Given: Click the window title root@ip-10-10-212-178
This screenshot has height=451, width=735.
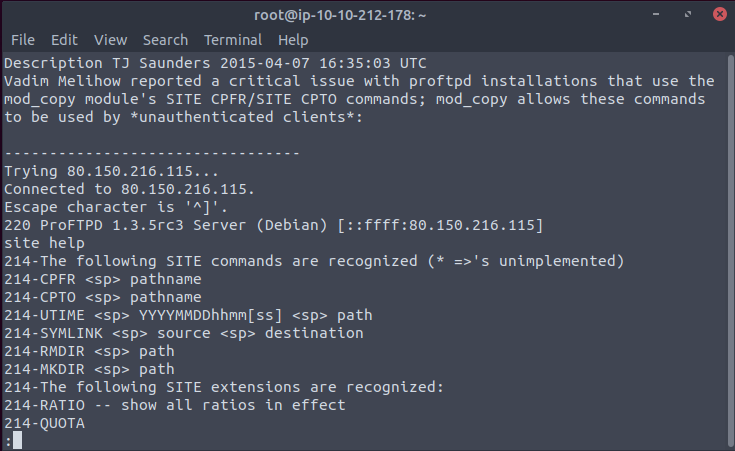Looking at the screenshot, I should [340, 15].
